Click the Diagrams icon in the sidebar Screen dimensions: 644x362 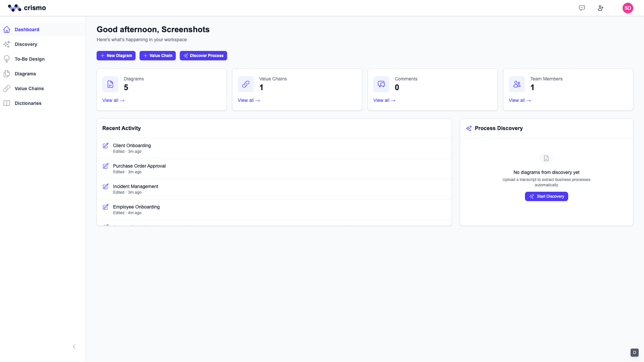7,74
